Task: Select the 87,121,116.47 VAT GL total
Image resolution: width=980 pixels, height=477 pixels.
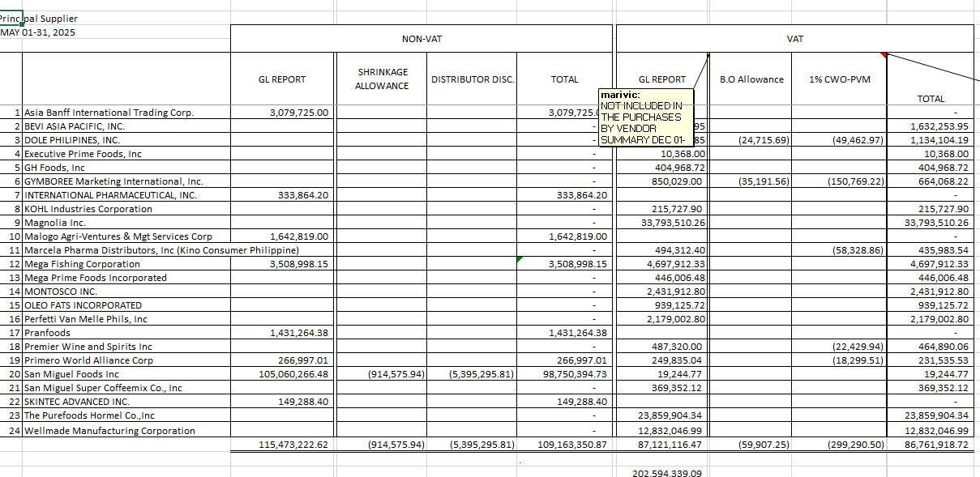Action: point(663,445)
